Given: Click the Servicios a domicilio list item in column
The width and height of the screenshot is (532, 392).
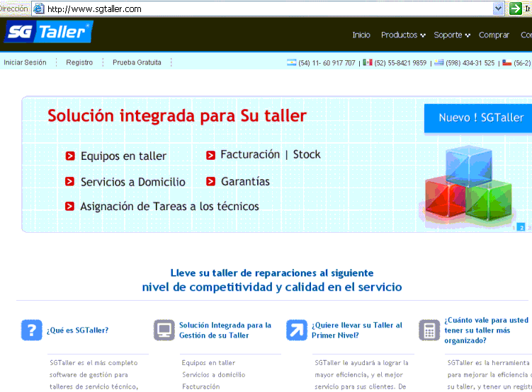Looking at the screenshot, I should [214, 375].
